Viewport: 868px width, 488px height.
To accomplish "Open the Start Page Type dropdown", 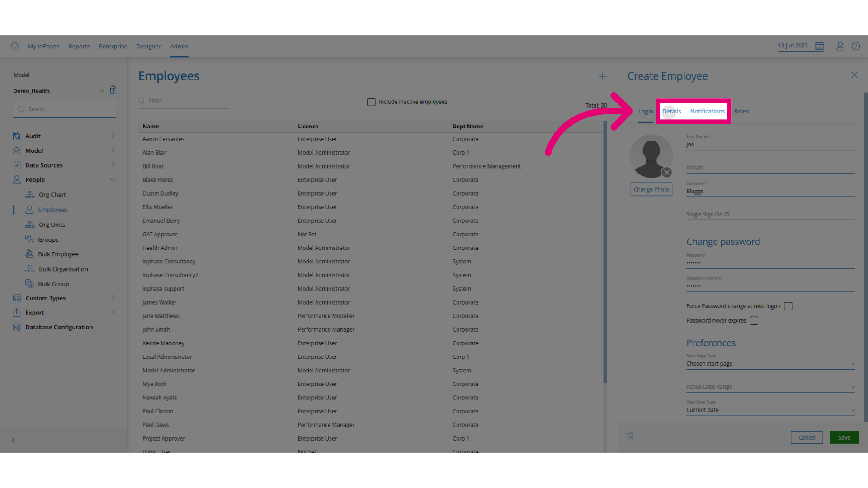I will 770,364.
